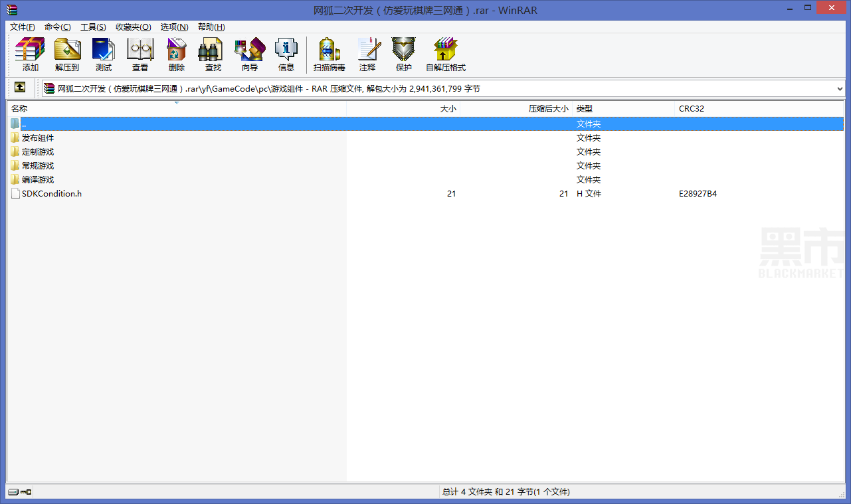Click the status bar total summary text

506,492
